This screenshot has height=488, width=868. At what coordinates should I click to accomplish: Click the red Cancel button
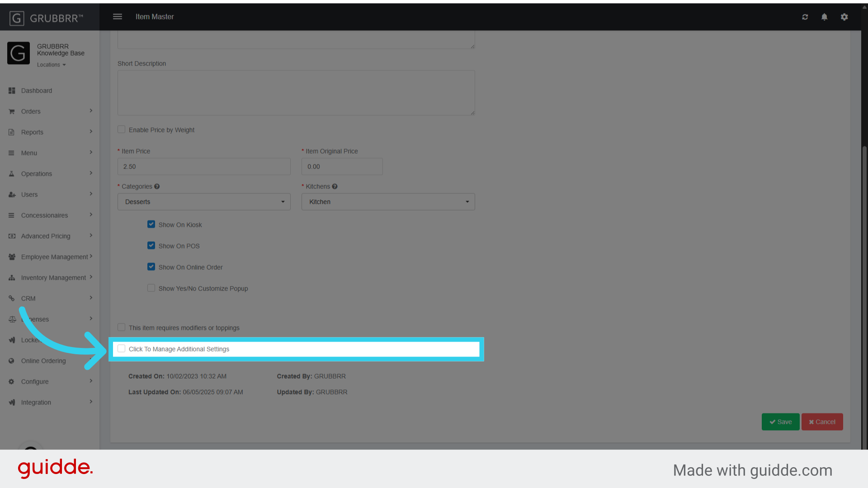[822, 422]
